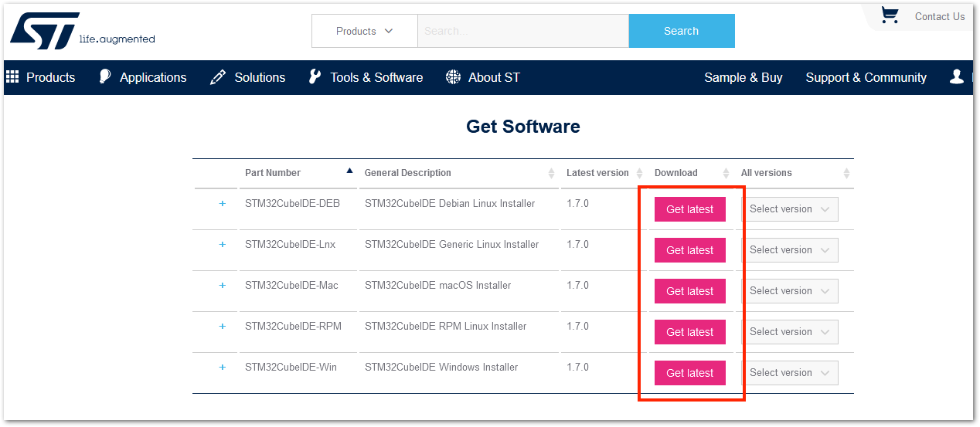
Task: Open the shopping cart icon
Action: pos(890,15)
